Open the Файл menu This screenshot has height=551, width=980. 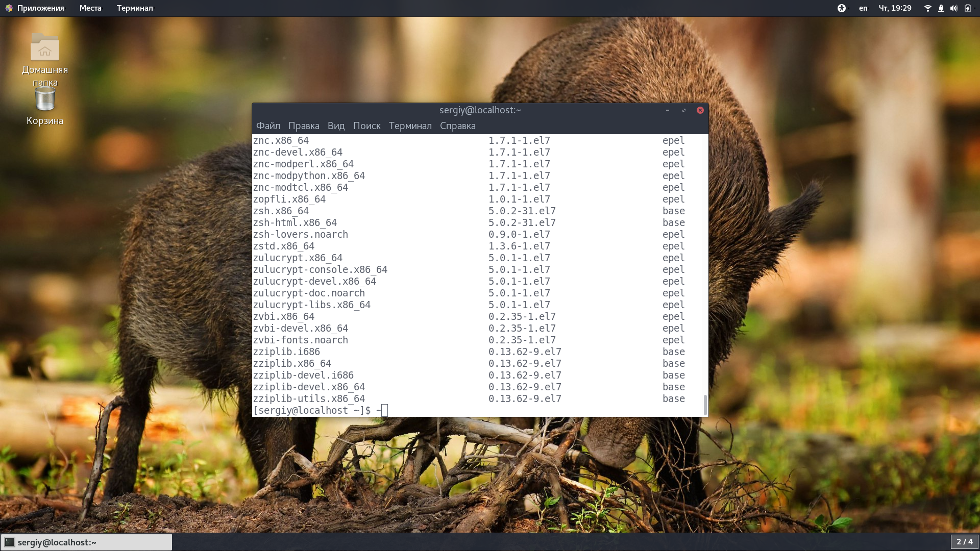pos(268,126)
